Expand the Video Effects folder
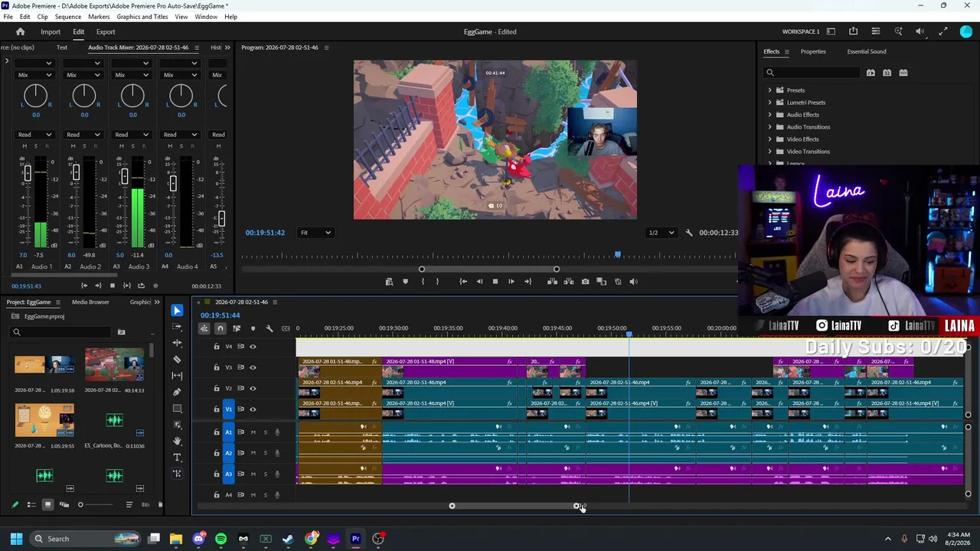 [x=770, y=139]
